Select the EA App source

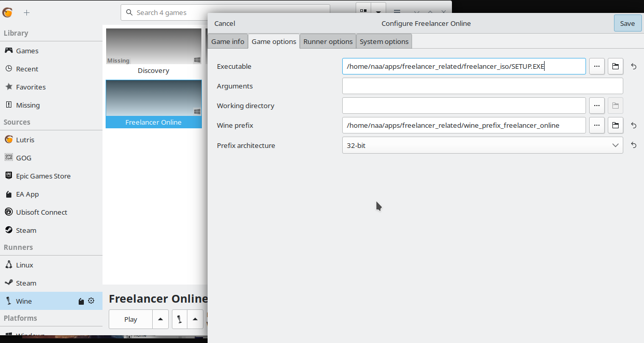(x=51, y=194)
